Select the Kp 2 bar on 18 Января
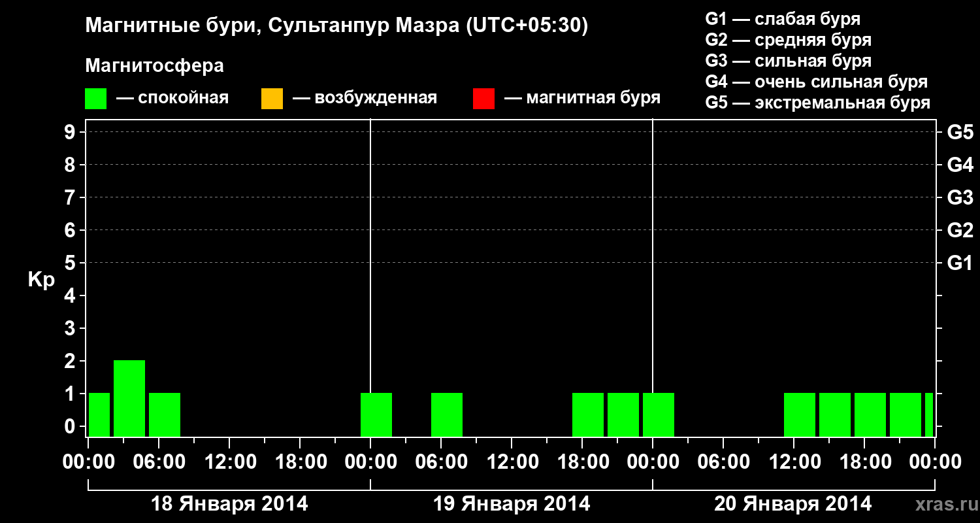 pos(129,398)
